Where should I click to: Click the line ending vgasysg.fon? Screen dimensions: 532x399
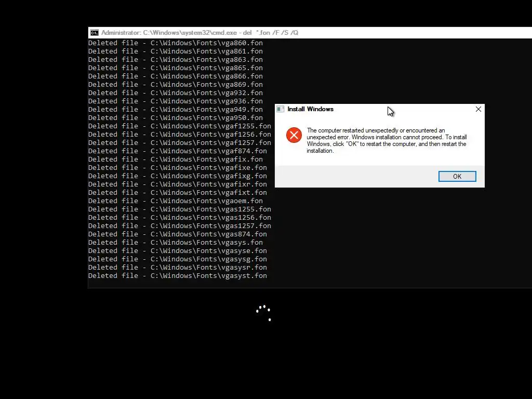pyautogui.click(x=178, y=259)
